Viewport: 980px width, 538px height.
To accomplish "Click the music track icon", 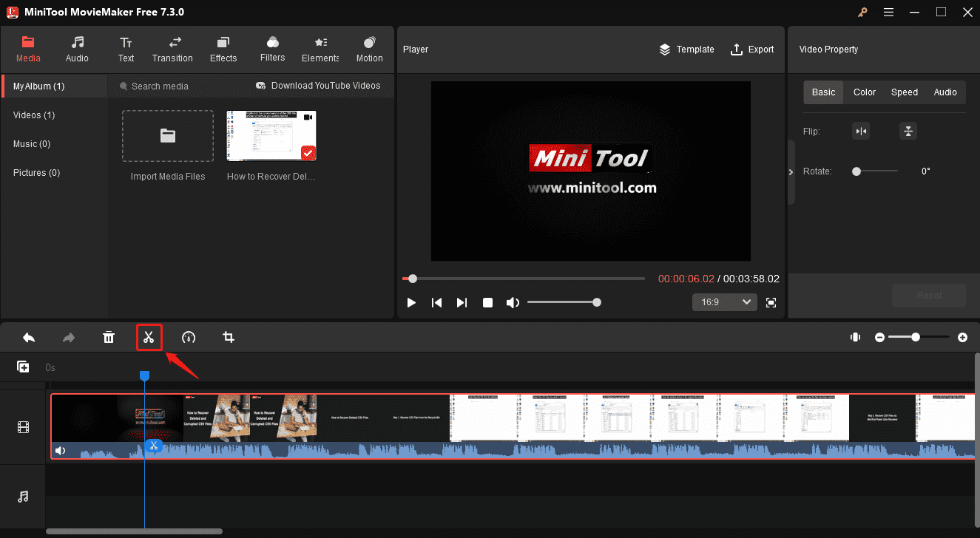I will click(x=24, y=497).
